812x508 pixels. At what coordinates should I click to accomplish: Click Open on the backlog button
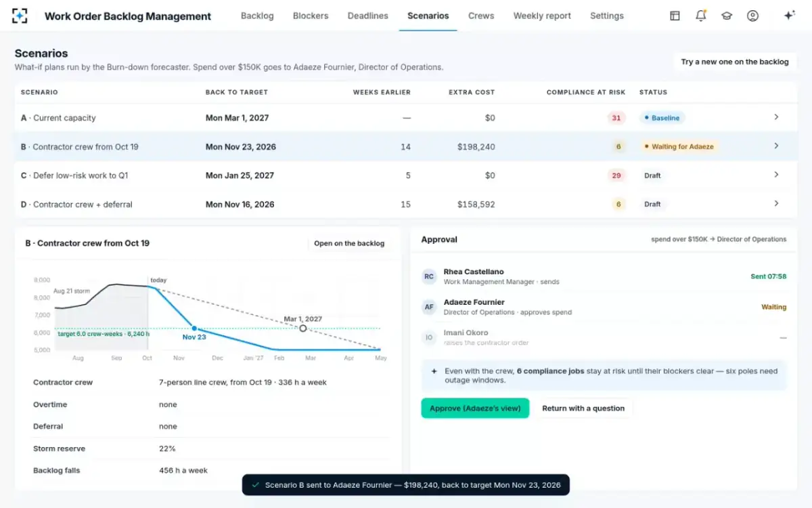pyautogui.click(x=349, y=243)
